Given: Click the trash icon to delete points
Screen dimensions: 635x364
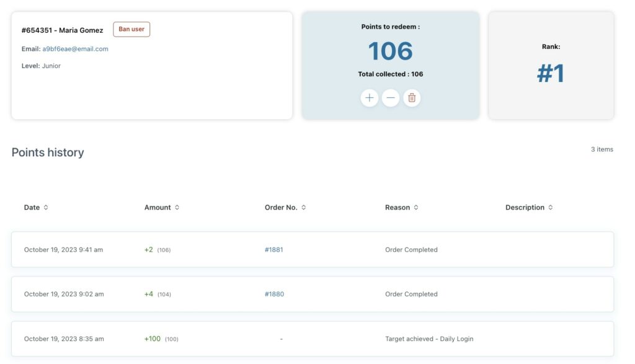Looking at the screenshot, I should pyautogui.click(x=412, y=98).
